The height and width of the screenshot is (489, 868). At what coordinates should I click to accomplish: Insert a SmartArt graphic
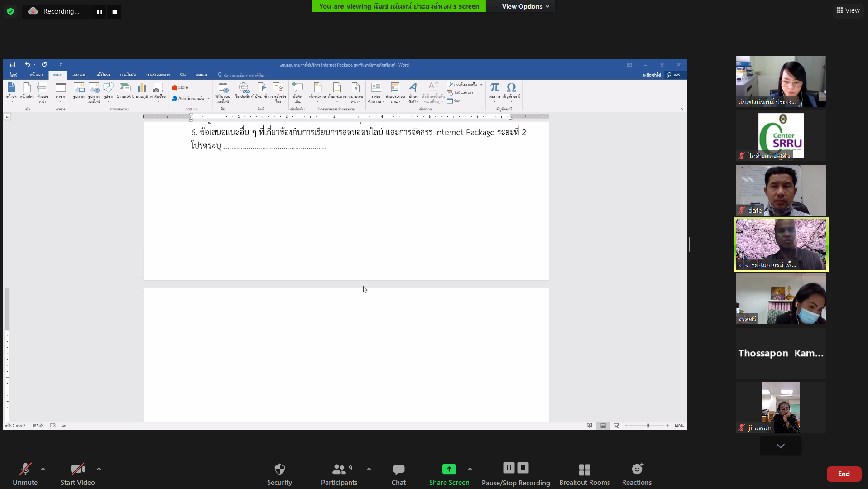coord(125,90)
